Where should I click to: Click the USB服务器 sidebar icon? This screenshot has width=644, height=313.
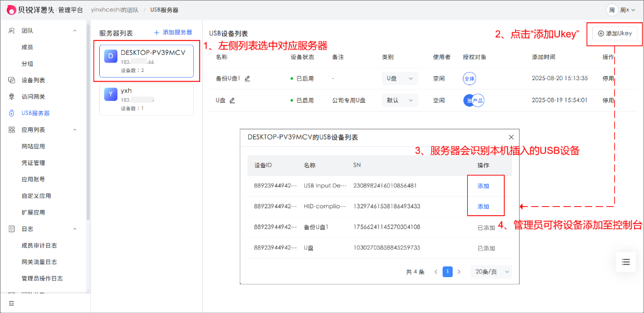[11, 114]
